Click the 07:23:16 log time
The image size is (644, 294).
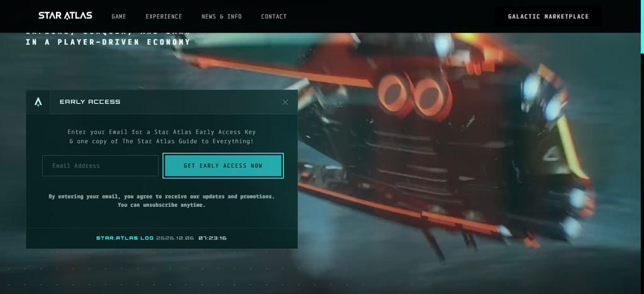[x=213, y=238]
